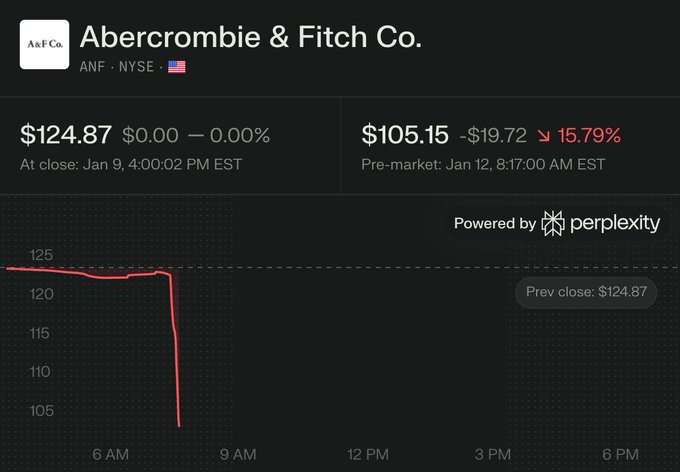Click the US flag icon
Viewport: 680px width, 472px height.
click(177, 67)
